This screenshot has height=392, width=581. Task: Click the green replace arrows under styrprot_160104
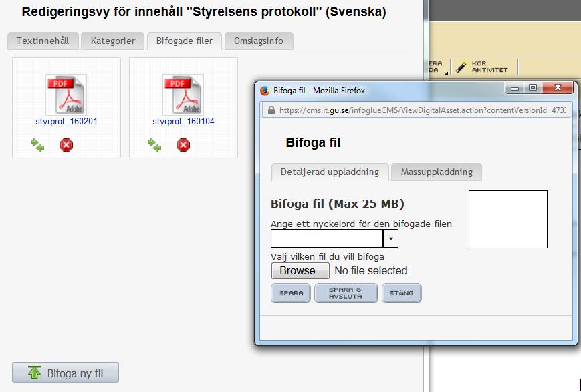[154, 145]
